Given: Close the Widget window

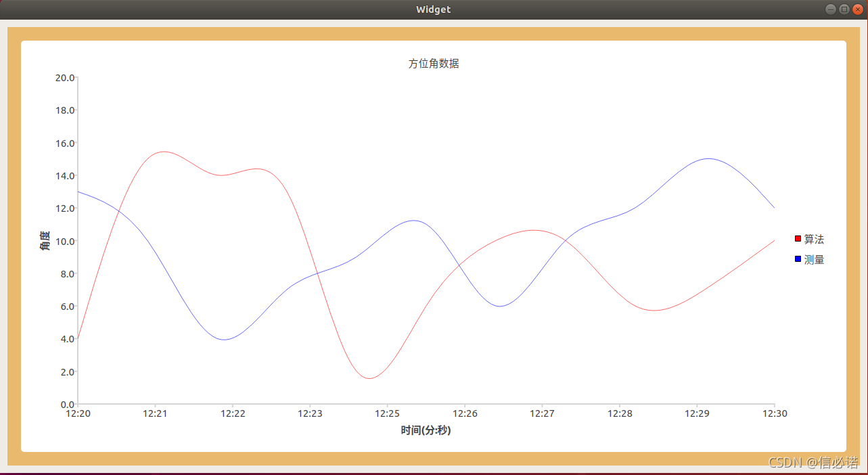Looking at the screenshot, I should coord(858,9).
